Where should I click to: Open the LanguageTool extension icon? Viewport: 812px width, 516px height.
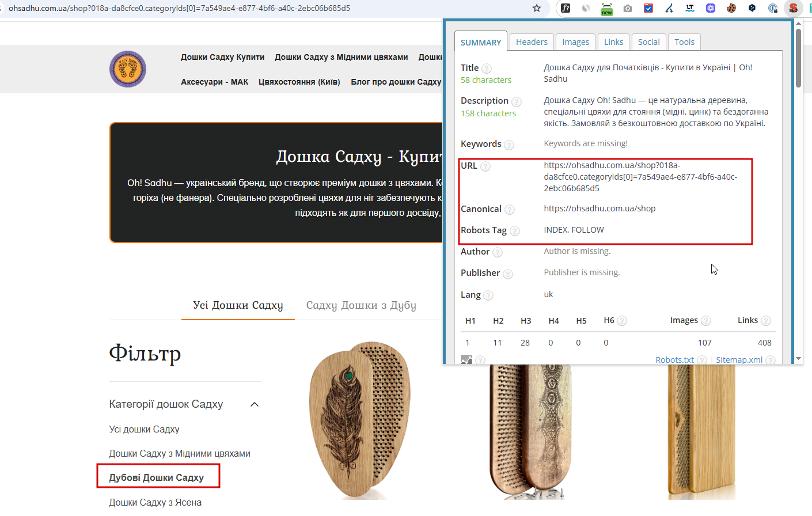tap(690, 8)
